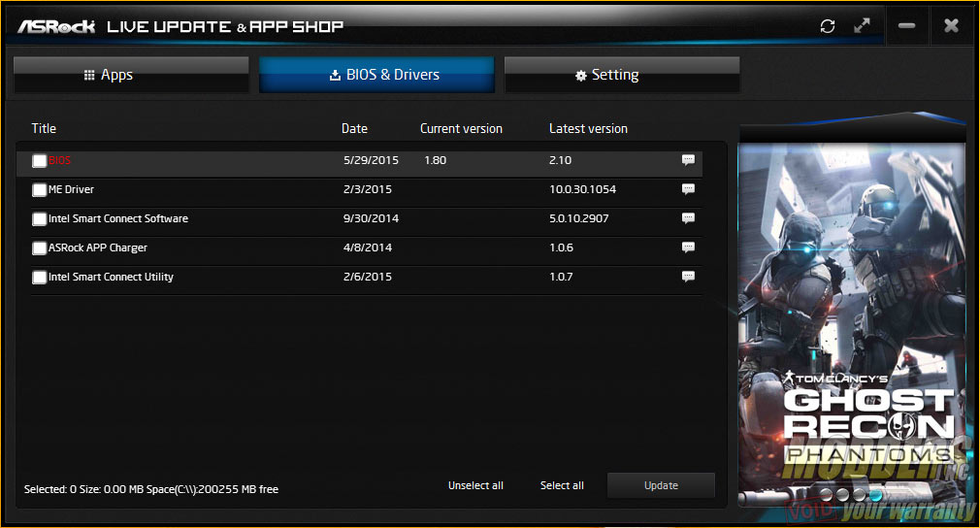Tick the Intel Smart Connect Software checkbox

point(40,219)
